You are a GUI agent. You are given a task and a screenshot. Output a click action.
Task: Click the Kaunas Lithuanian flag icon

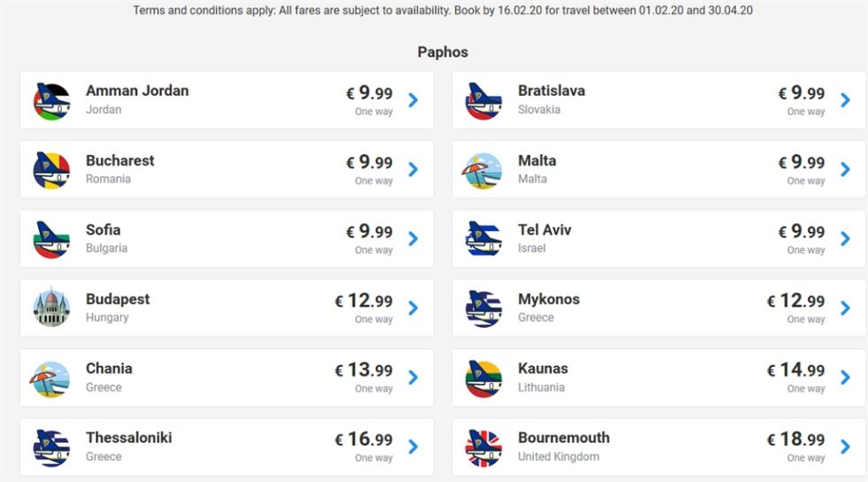[484, 378]
